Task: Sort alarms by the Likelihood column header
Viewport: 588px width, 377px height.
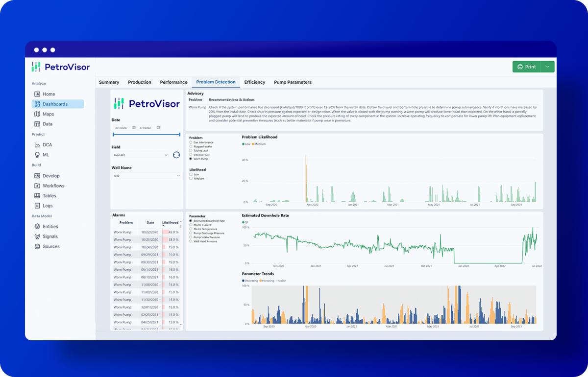Action: tap(170, 223)
